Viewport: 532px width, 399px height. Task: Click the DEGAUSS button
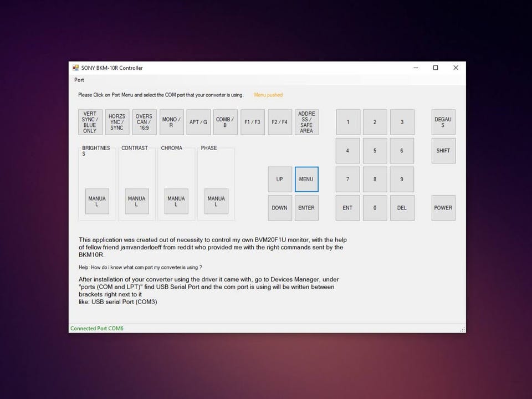pyautogui.click(x=443, y=122)
